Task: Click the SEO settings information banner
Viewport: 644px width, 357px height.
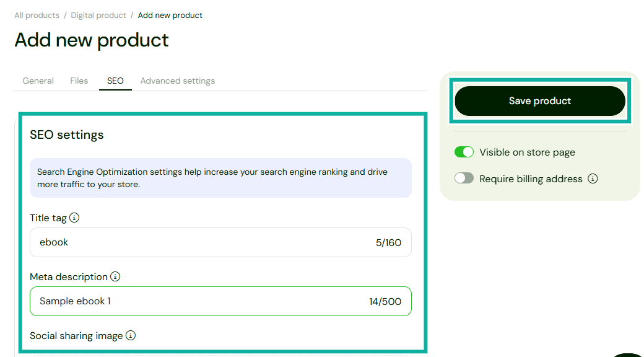Action: [220, 177]
